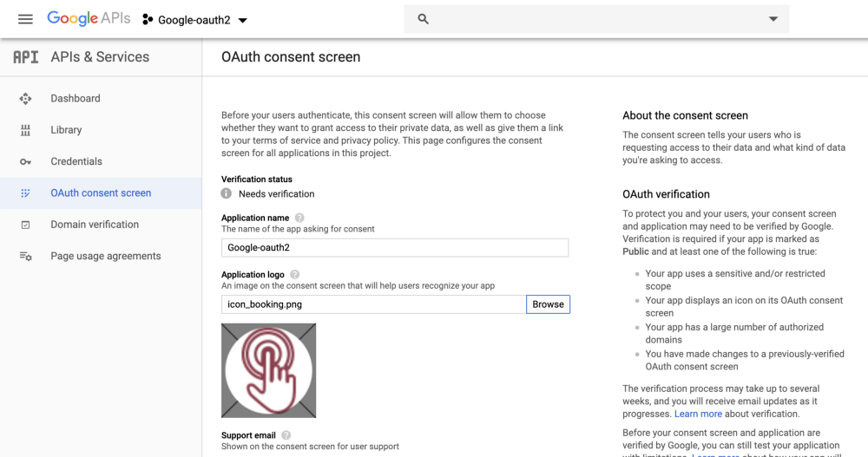Screen dimensions: 868x457
Task: Click the Application name text field
Action: (394, 248)
